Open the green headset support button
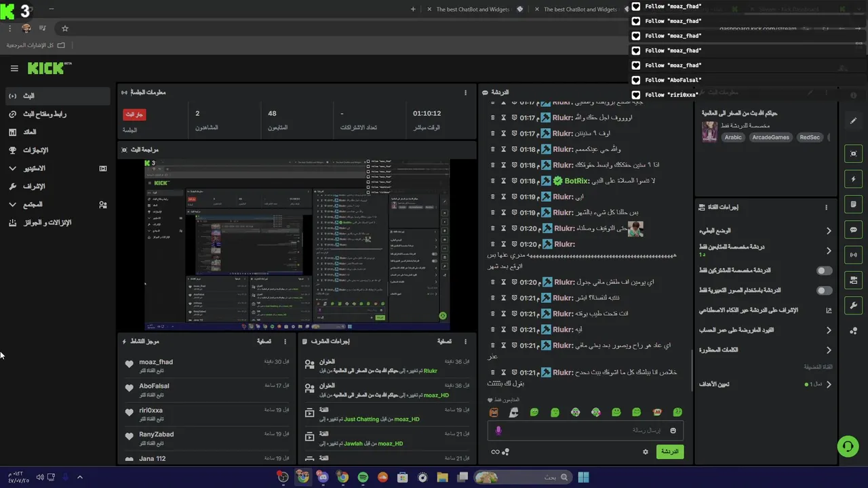 click(x=848, y=446)
